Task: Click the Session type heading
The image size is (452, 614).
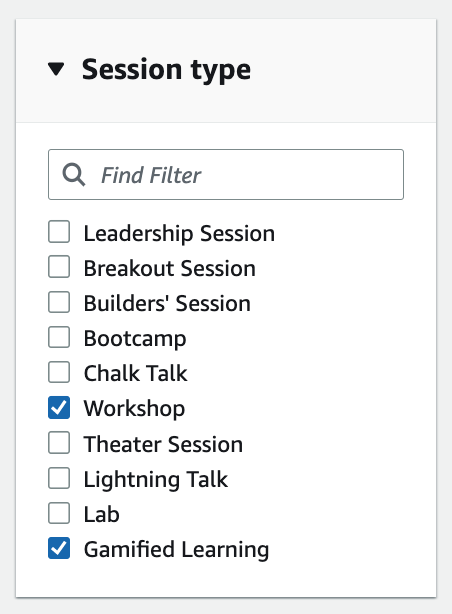Action: pos(166,70)
